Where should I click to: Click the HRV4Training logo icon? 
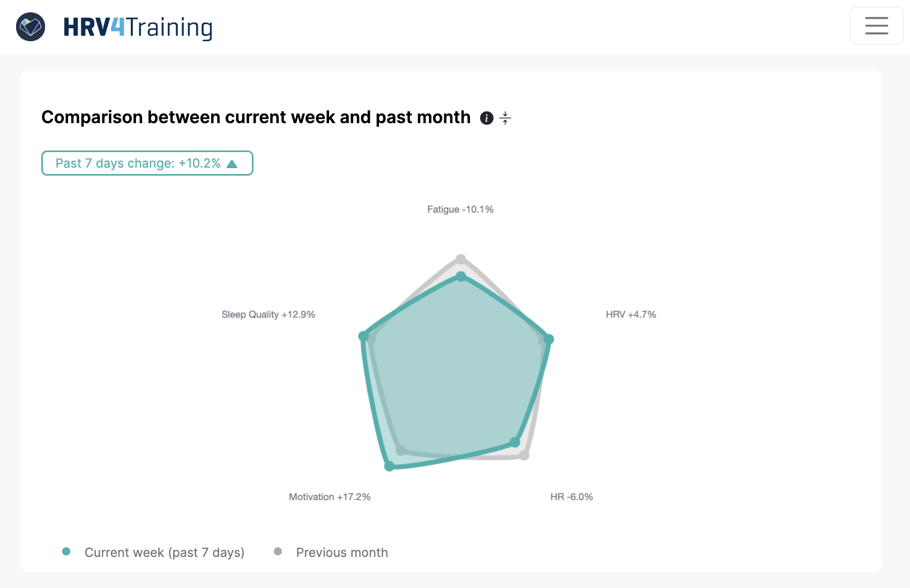click(31, 26)
